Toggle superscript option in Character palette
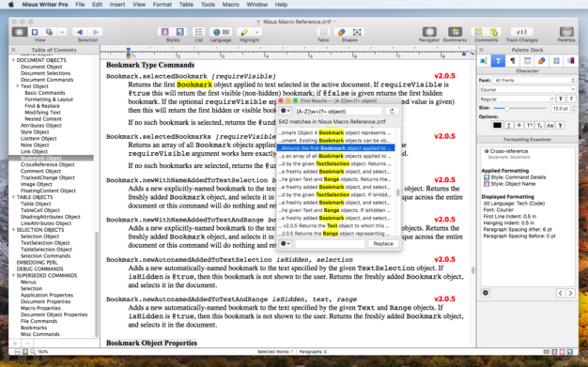This screenshot has width=588, height=367. click(529, 125)
